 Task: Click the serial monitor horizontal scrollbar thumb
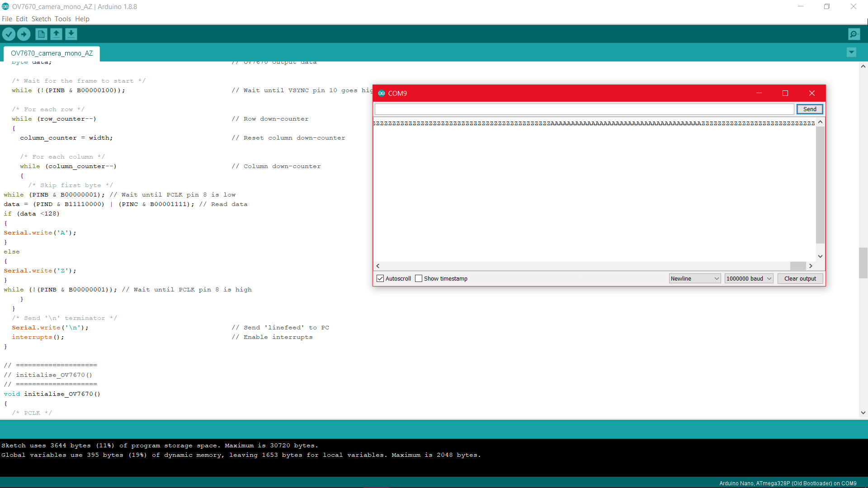797,266
